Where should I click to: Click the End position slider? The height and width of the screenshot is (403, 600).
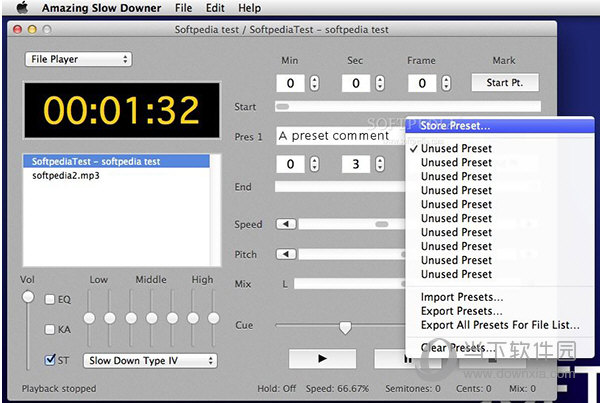coord(340,187)
